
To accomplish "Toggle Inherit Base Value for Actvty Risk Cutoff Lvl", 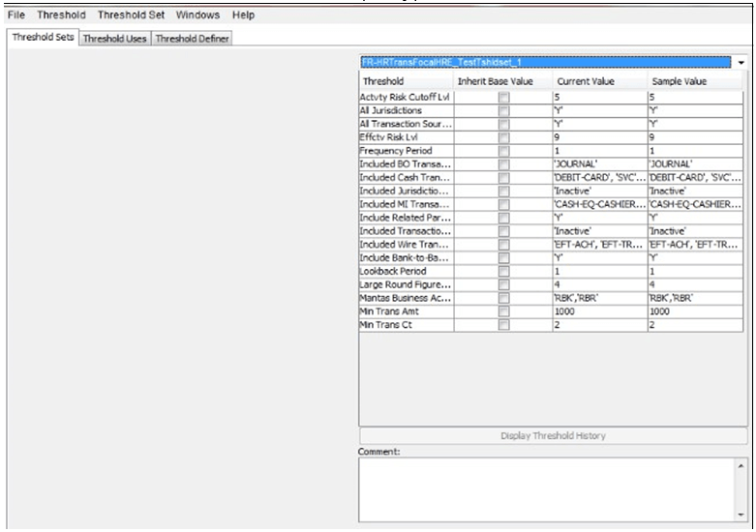I will pos(504,98).
